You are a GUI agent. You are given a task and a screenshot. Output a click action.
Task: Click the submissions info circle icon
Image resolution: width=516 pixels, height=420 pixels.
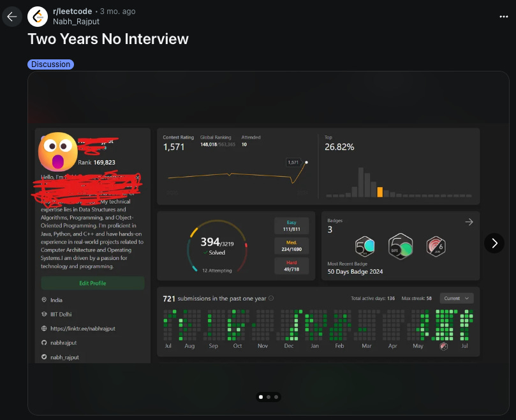271,298
